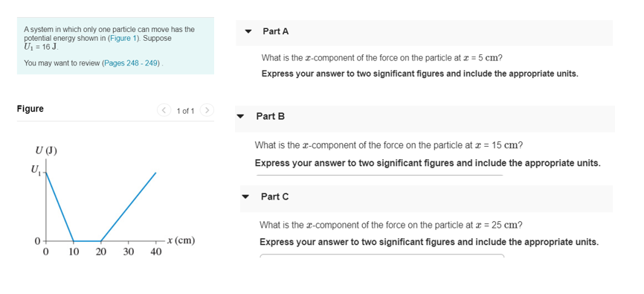This screenshot has width=644, height=294.
Task: Click the Part A question text
Action: pyautogui.click(x=382, y=58)
